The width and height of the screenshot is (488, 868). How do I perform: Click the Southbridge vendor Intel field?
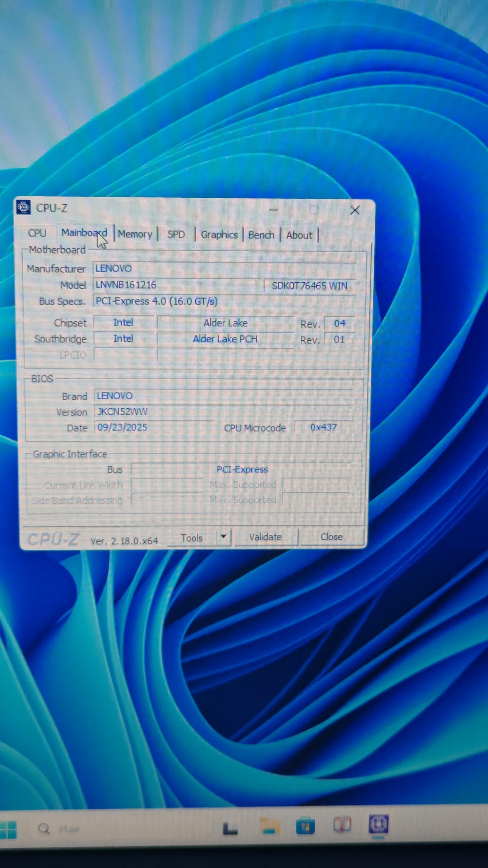tap(123, 338)
